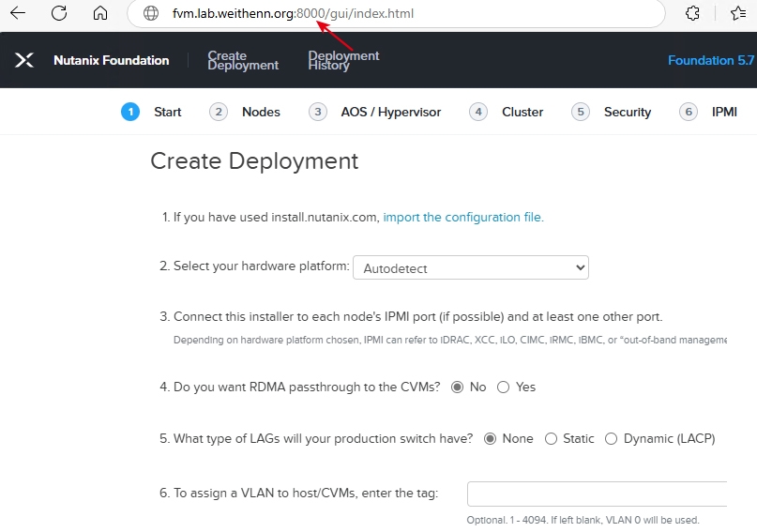Screen dimensions: 757x532
Task: Click the RDMA passthrough question text
Action: pos(307,388)
